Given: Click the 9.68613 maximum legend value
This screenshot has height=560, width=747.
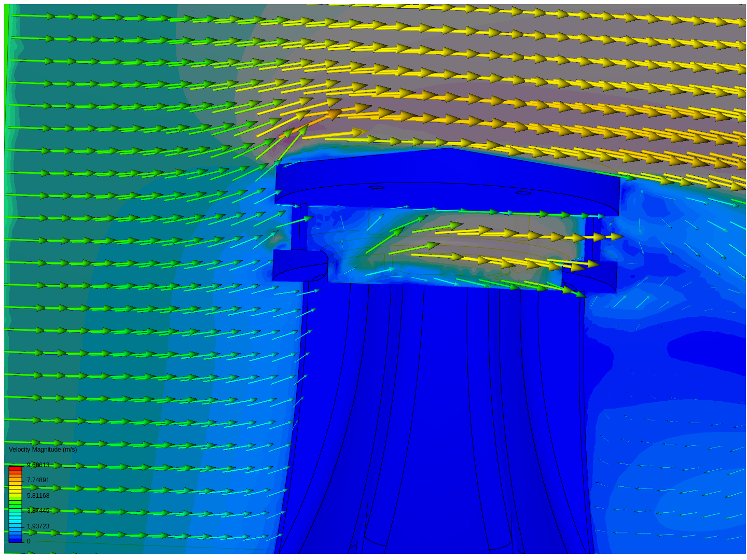Looking at the screenshot, I should [38, 465].
